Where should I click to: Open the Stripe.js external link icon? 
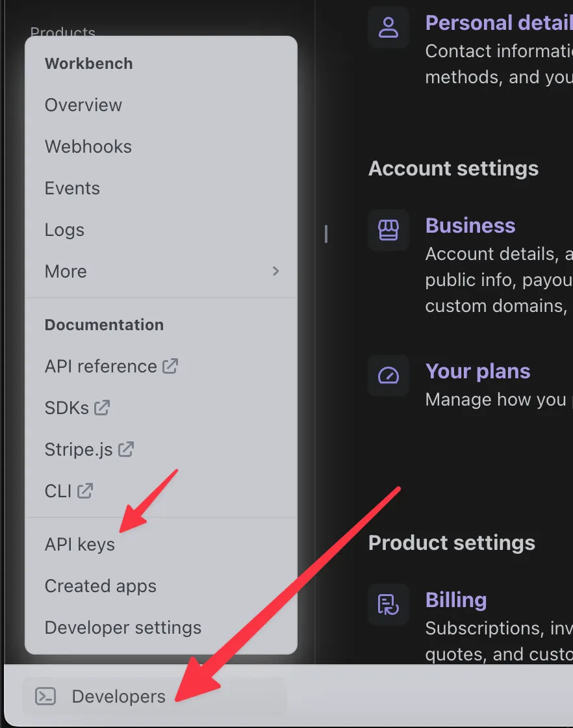click(127, 448)
